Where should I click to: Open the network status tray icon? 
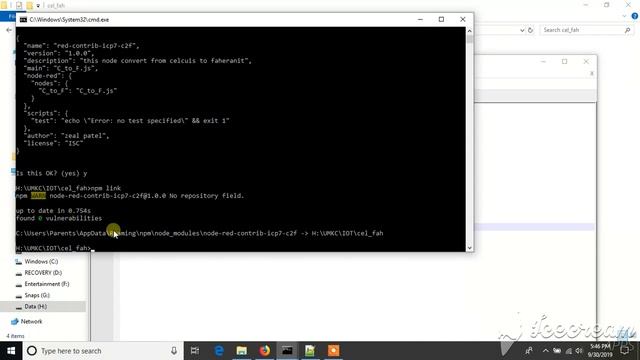[569, 351]
